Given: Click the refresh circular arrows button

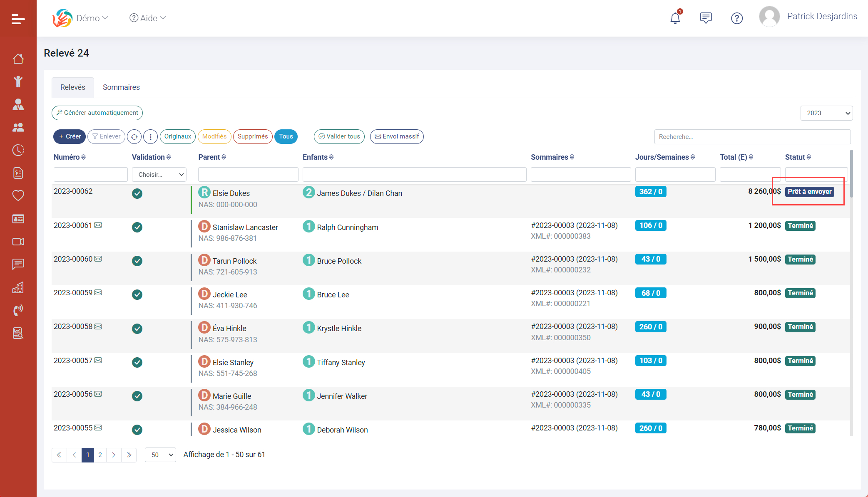Looking at the screenshot, I should point(134,137).
